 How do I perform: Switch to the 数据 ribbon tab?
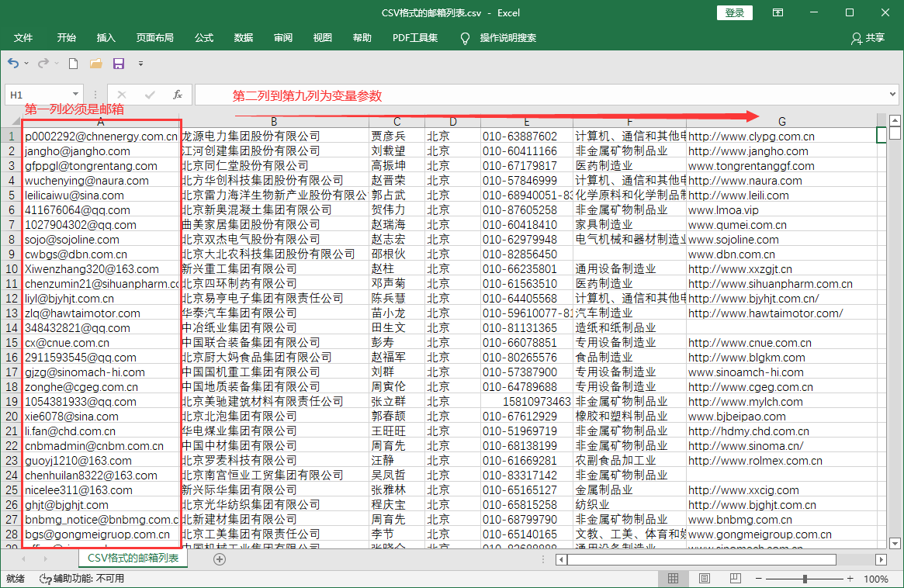(244, 38)
